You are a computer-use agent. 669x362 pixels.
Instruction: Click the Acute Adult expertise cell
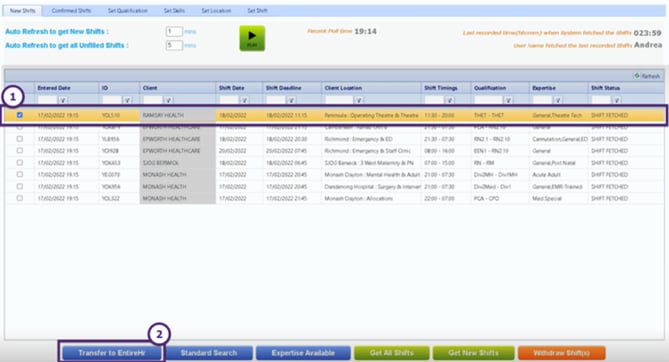558,175
